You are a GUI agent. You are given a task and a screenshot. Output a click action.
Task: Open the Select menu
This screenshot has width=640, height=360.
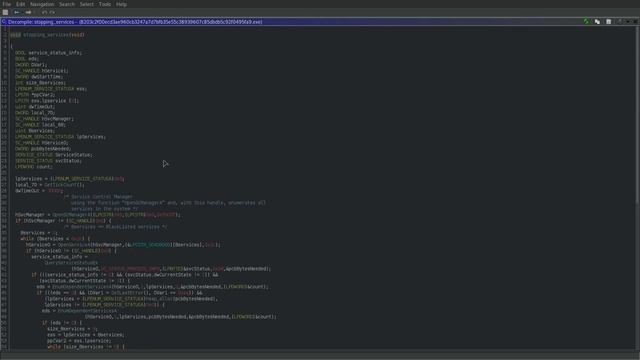coord(87,4)
